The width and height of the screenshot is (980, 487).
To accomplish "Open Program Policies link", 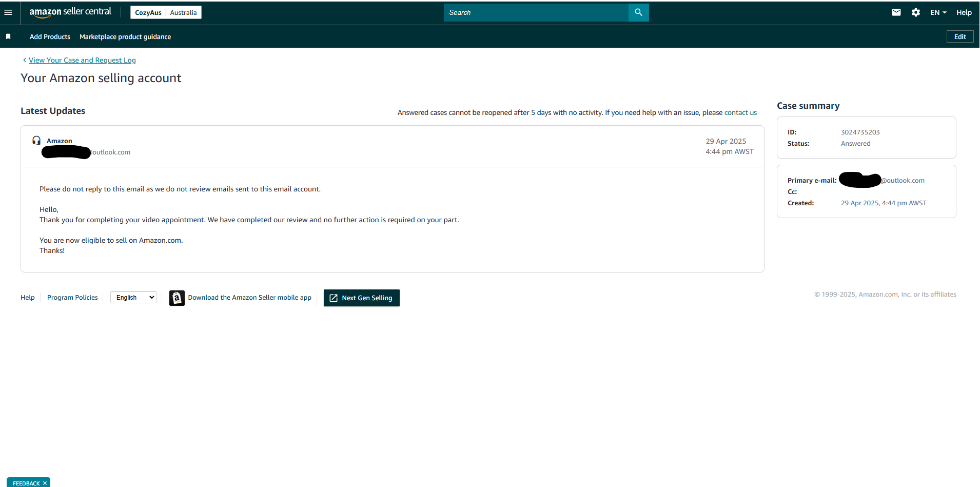I will click(x=72, y=297).
